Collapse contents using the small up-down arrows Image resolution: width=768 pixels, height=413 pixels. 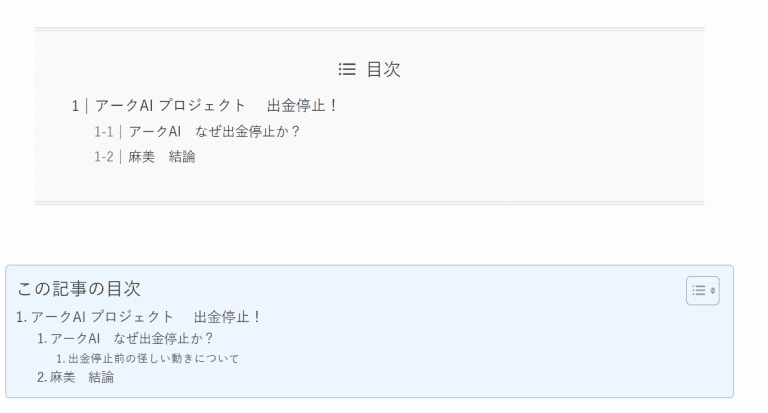click(712, 290)
